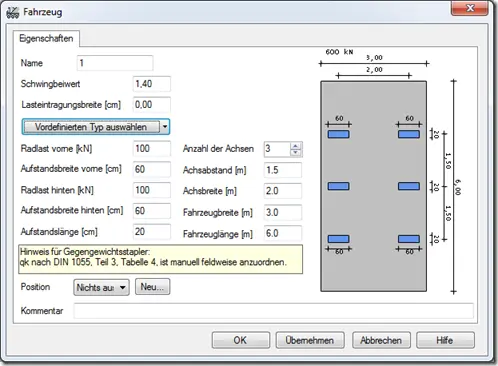The width and height of the screenshot is (498, 366).
Task: Click the Aufstandsbreite hinten field
Action: [x=152, y=211]
